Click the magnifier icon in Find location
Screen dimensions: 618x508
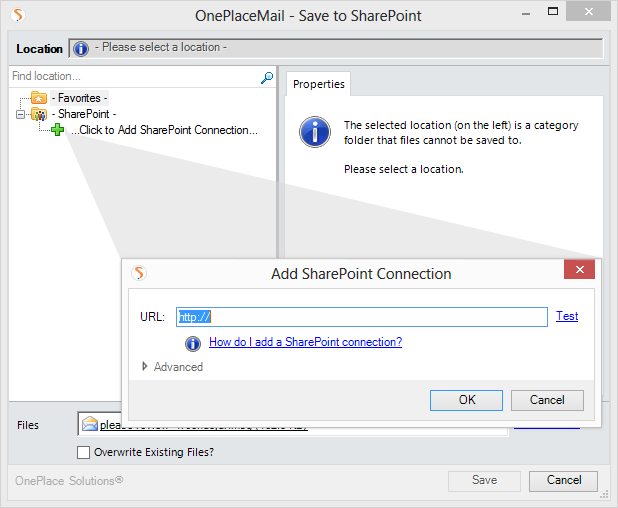[267, 77]
